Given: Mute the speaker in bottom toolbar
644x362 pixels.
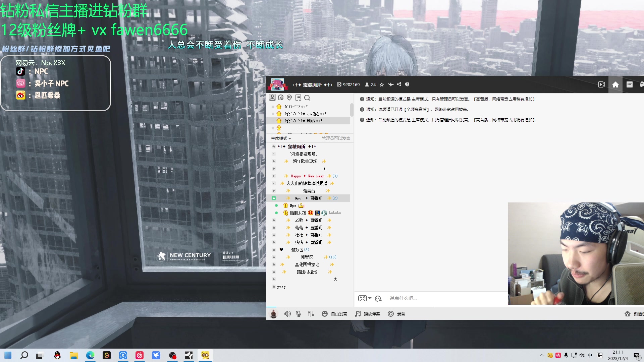Looking at the screenshot, I should point(287,314).
